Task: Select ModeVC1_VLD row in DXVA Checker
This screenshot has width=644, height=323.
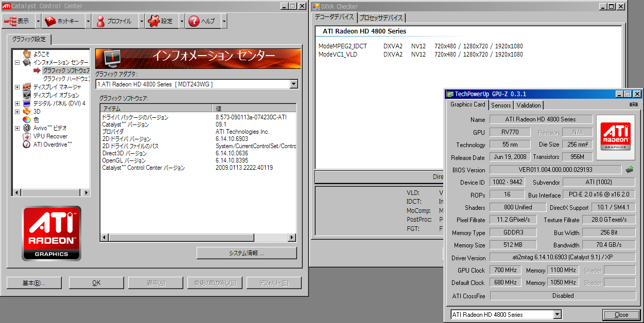Action: tap(421, 54)
